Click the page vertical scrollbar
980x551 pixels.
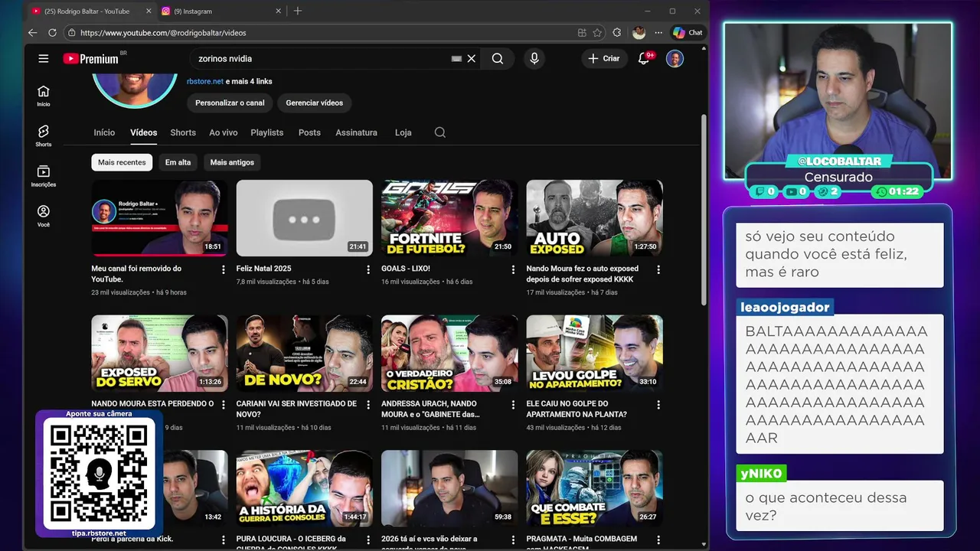click(x=704, y=209)
